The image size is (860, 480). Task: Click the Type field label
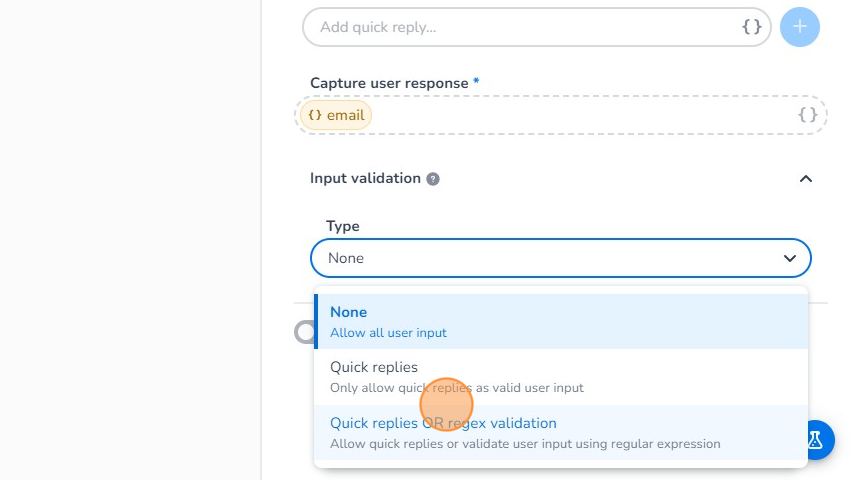(x=343, y=226)
